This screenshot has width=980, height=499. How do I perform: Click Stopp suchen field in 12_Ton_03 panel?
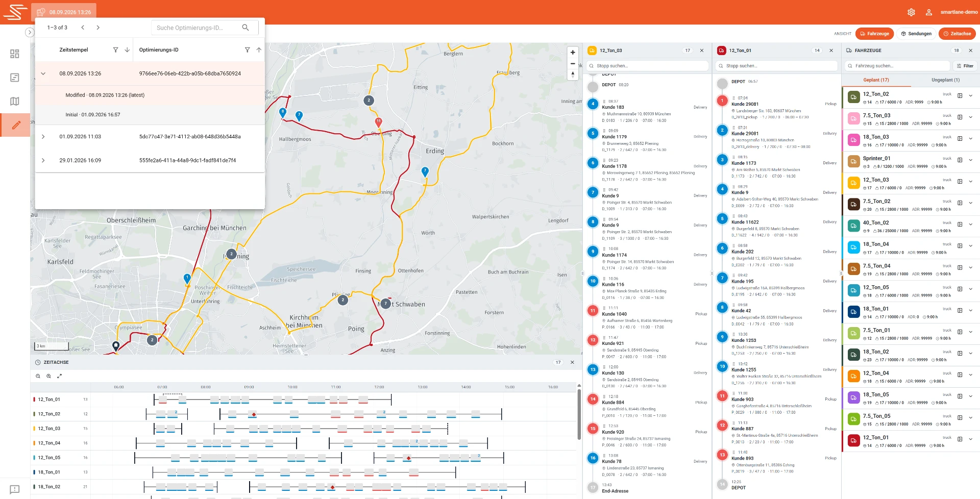point(647,66)
